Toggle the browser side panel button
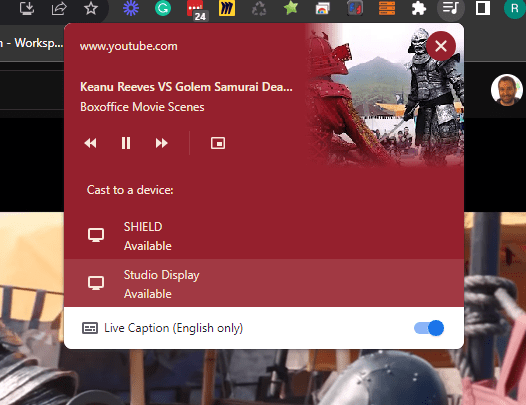Viewport: 526px width, 405px height. tap(482, 8)
